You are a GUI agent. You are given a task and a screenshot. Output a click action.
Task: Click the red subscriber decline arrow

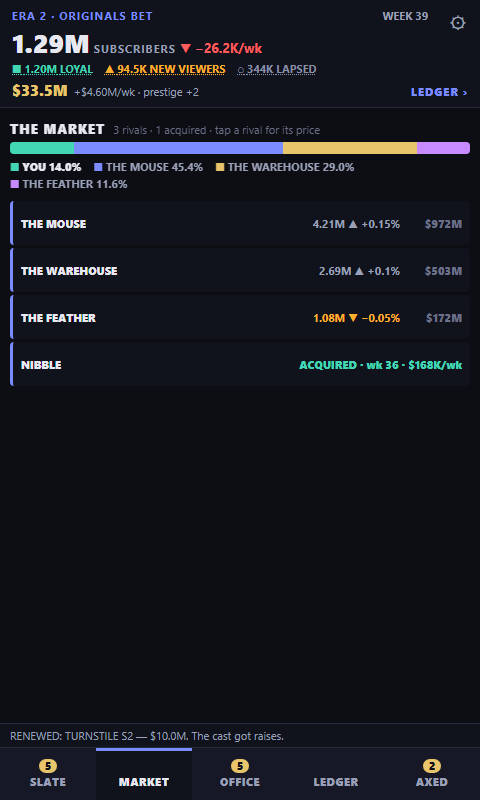tap(186, 49)
